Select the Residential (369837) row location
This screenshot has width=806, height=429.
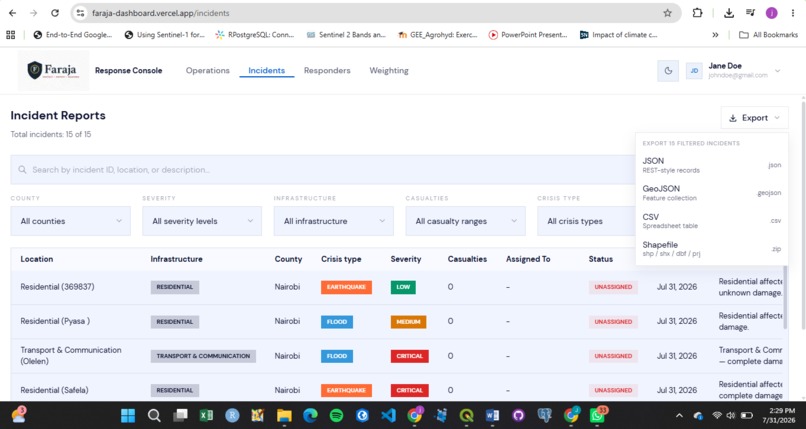[58, 287]
